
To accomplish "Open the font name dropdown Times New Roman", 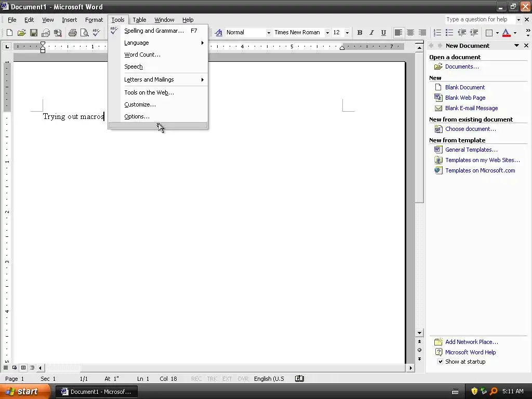I will point(327,33).
